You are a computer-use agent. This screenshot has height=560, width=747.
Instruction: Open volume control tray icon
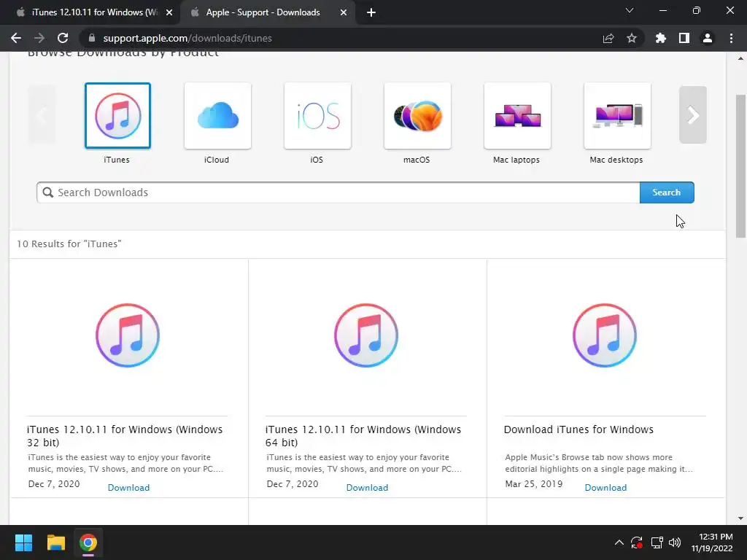(675, 542)
